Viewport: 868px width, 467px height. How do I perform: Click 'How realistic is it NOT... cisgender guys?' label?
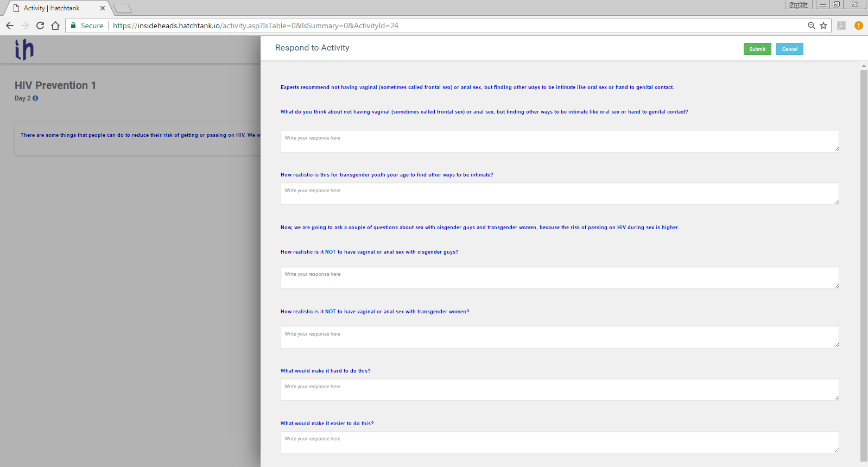pyautogui.click(x=370, y=252)
